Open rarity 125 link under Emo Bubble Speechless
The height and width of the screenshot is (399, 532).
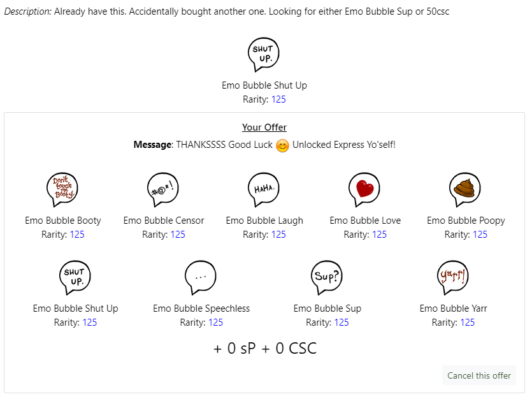(x=215, y=323)
